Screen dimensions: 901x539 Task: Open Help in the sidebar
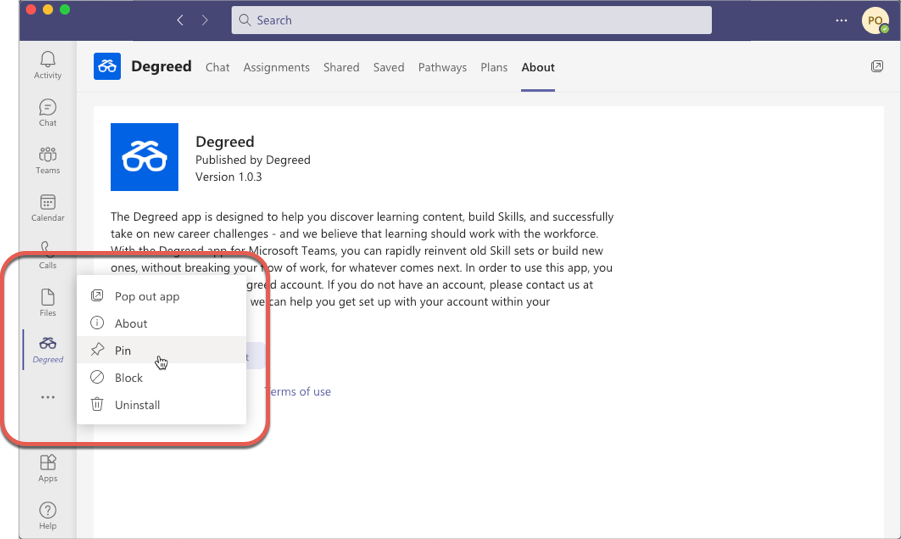point(48,515)
